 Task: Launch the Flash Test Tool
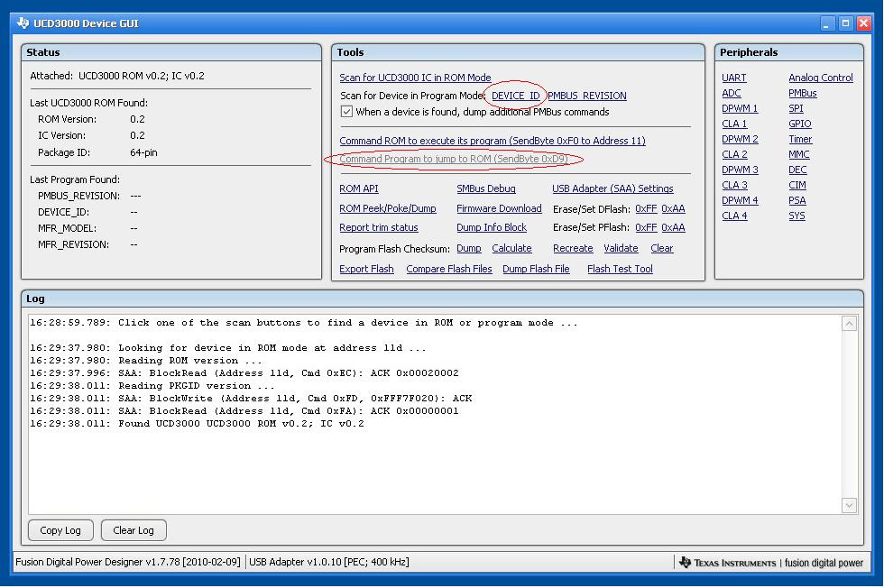pos(621,270)
